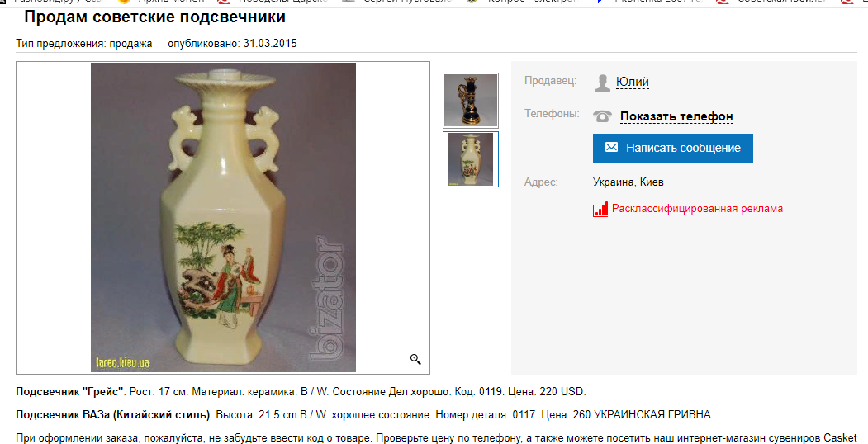Image resolution: width=868 pixels, height=444 pixels.
Task: Open the Расклассифицированная реклама link
Action: coord(698,209)
